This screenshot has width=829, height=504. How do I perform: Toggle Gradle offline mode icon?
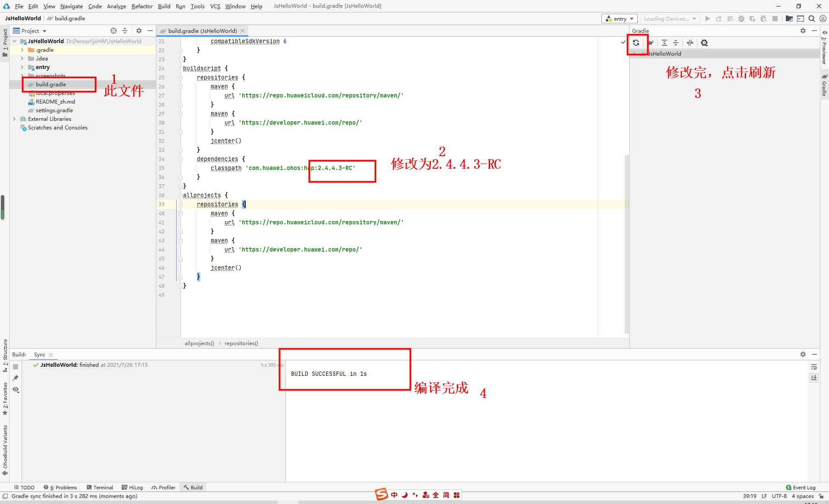(x=690, y=43)
